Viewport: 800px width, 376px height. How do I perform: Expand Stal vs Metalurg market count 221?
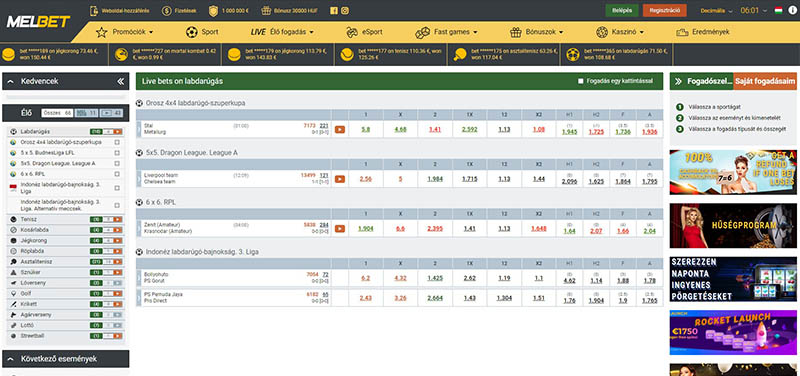click(324, 126)
